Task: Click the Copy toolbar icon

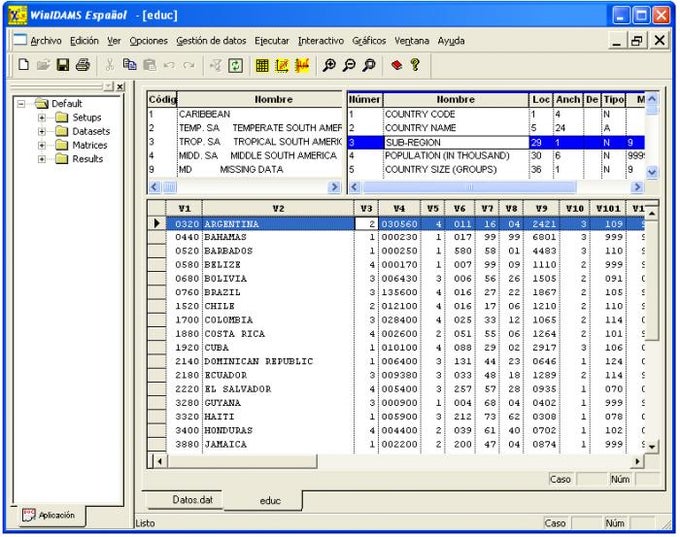Action: coord(129,65)
